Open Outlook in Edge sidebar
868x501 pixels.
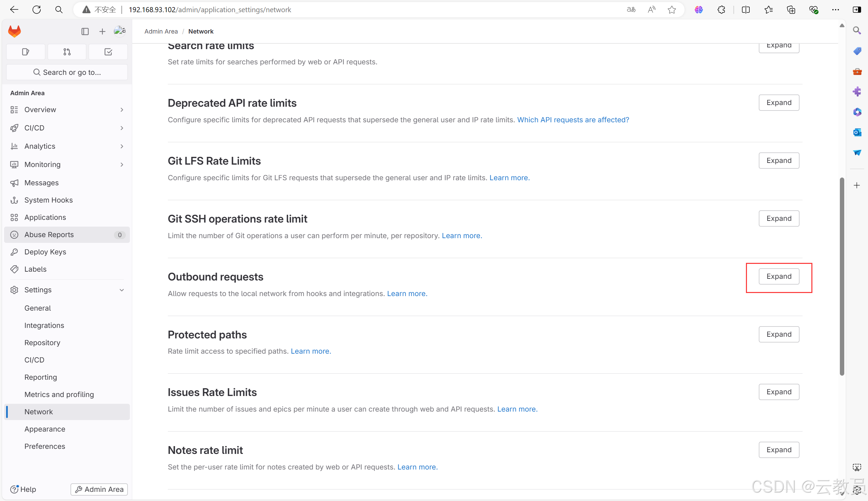pyautogui.click(x=857, y=132)
